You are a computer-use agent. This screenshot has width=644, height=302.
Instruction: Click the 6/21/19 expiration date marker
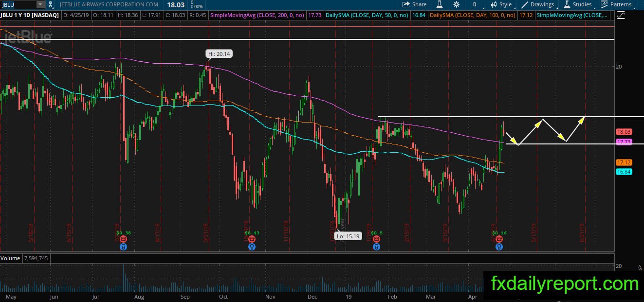(582, 233)
